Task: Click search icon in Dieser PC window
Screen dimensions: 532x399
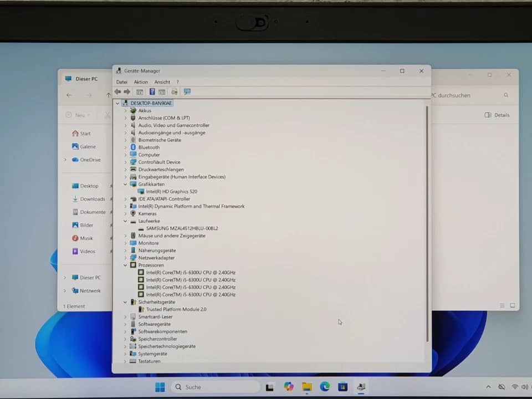Action: (x=506, y=95)
